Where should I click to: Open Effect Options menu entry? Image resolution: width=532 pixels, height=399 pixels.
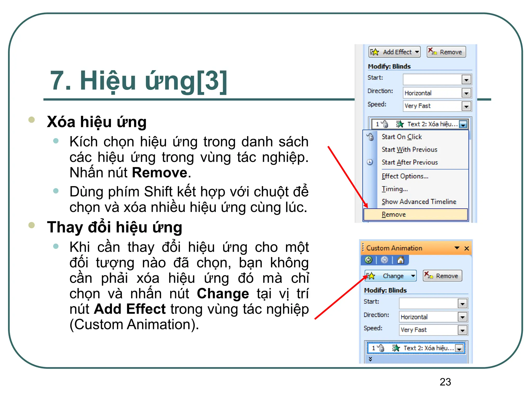coord(405,176)
